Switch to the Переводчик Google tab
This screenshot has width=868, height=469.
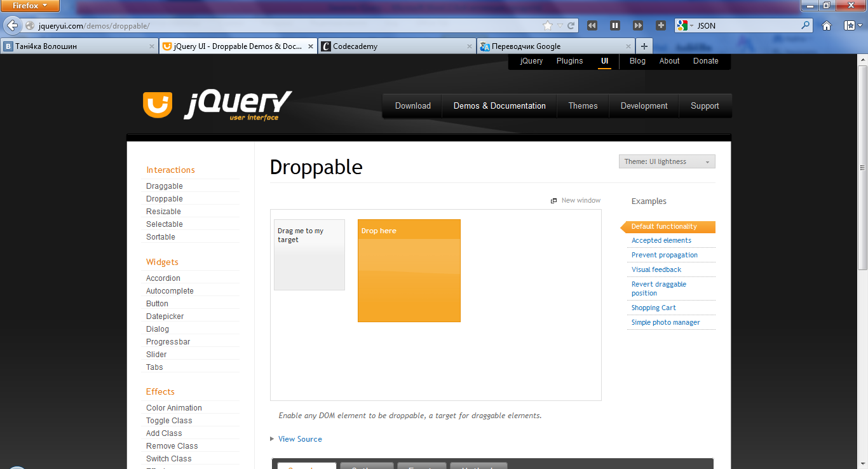pos(556,46)
